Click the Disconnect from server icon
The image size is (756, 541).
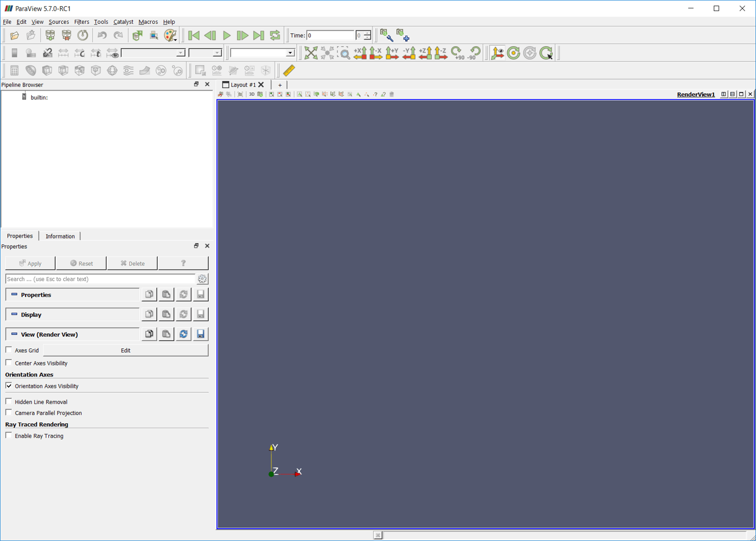point(66,36)
